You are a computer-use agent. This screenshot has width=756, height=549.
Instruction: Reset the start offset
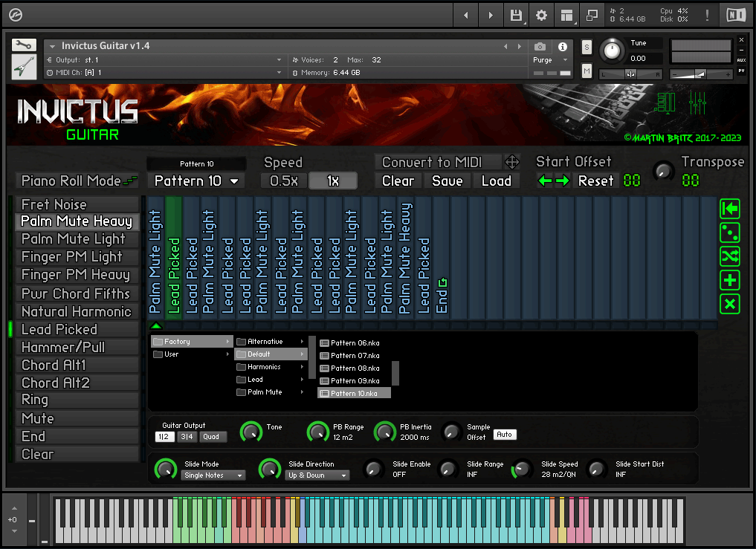point(596,181)
